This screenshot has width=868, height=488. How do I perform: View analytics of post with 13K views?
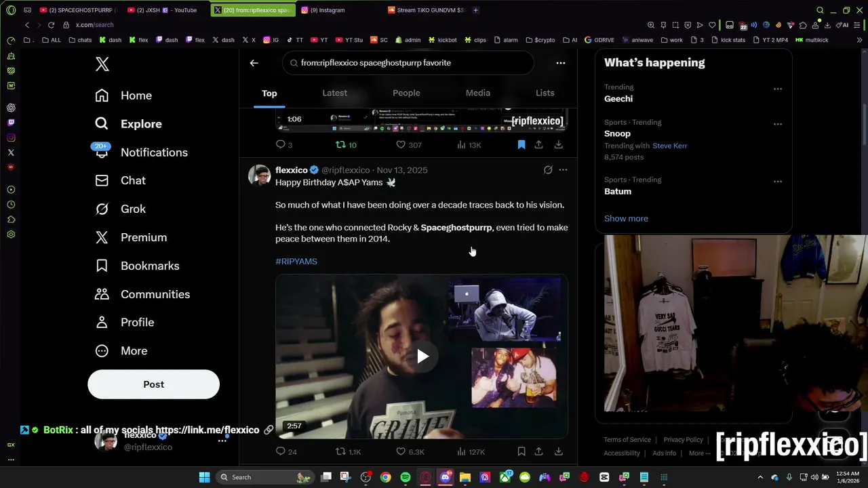(469, 144)
